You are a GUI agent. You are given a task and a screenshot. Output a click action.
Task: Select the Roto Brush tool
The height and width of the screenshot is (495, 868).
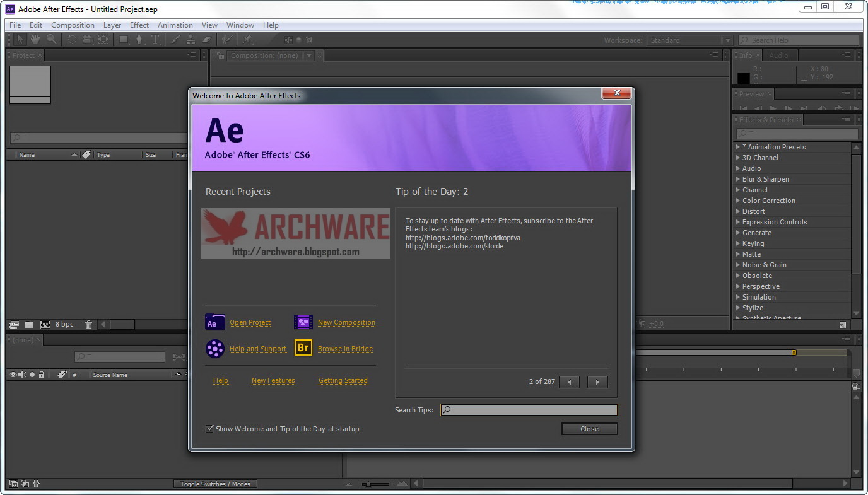(227, 40)
